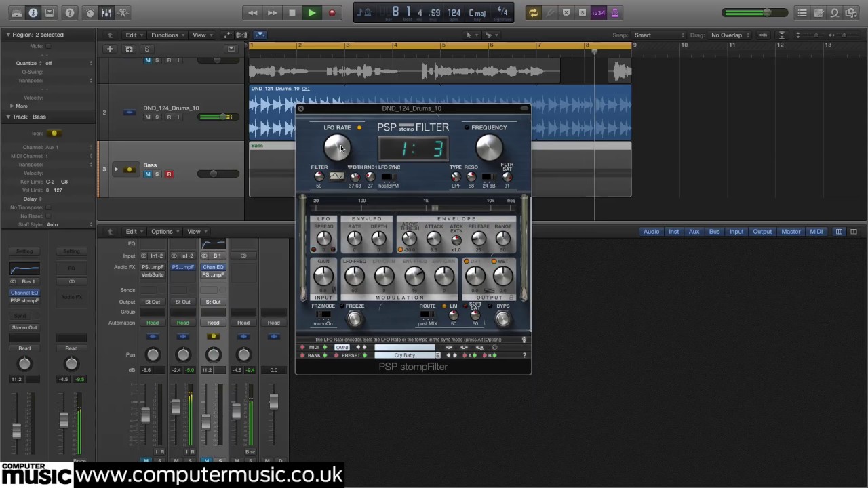868x488 pixels.
Task: Toggle the Inspector info icon
Action: [33, 13]
